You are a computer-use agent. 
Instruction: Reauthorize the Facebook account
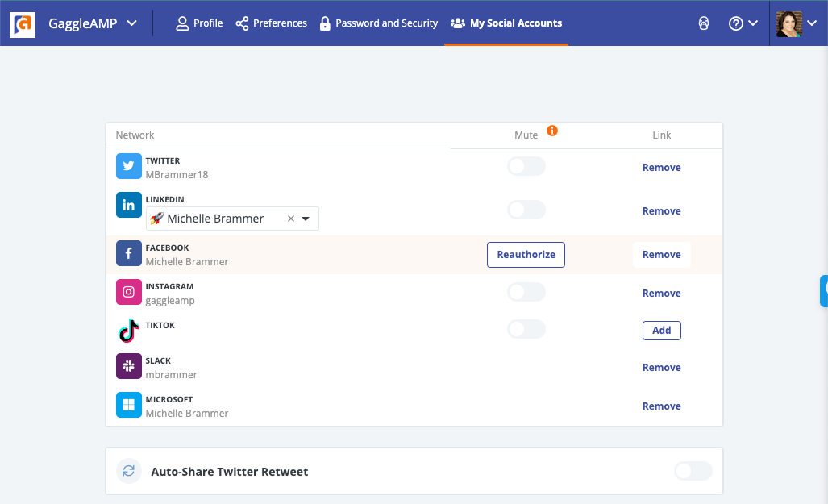click(x=526, y=255)
